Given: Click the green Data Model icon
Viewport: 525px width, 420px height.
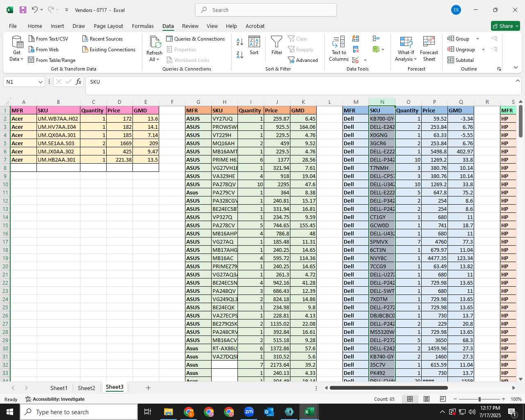Looking at the screenshot, I should [x=376, y=49].
